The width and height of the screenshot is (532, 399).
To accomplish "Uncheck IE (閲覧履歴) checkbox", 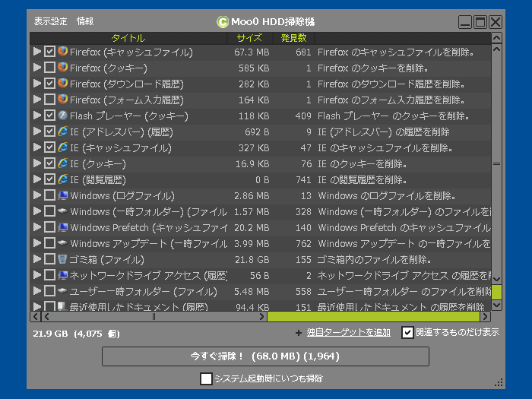I will pos(49,179).
